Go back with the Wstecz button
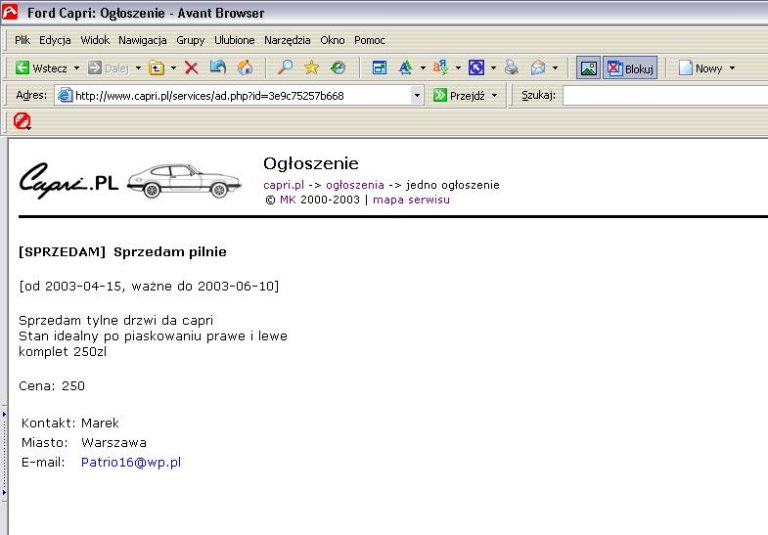768x535 pixels. point(41,68)
